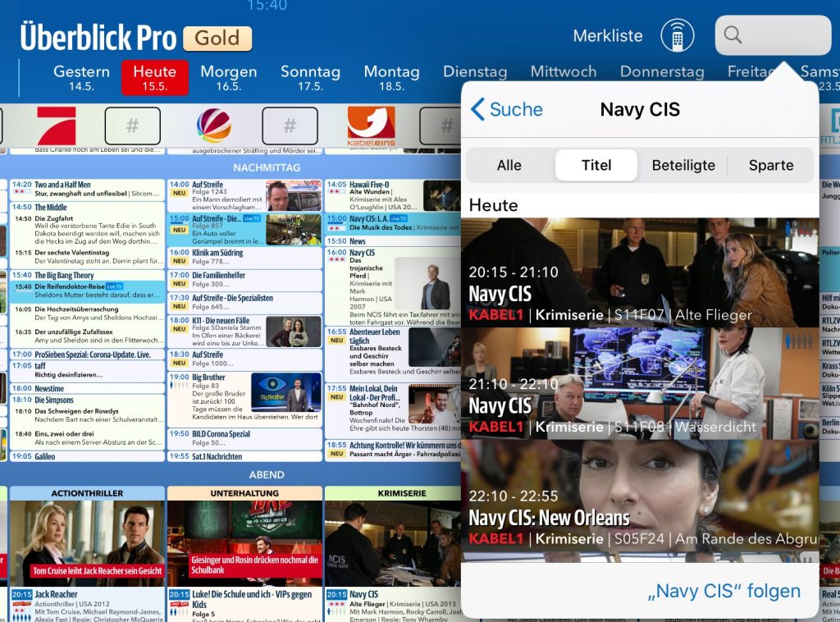
Task: Open live Navy CIS: L.A. at 15:00
Action: [x=393, y=223]
